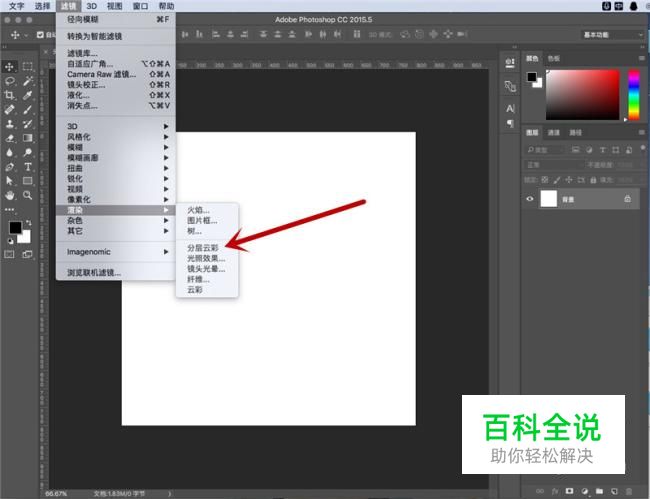The width and height of the screenshot is (650, 499).
Task: Click the rainbow hue slider strip
Action: point(633,95)
